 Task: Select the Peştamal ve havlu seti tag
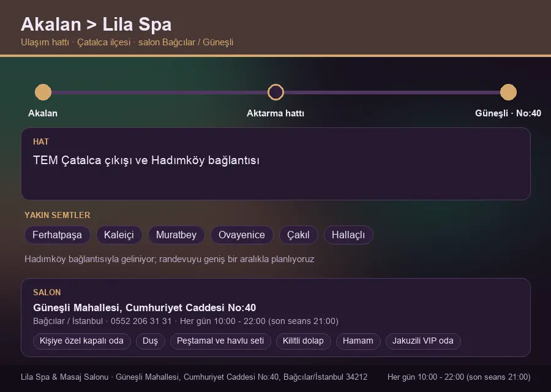(x=220, y=341)
